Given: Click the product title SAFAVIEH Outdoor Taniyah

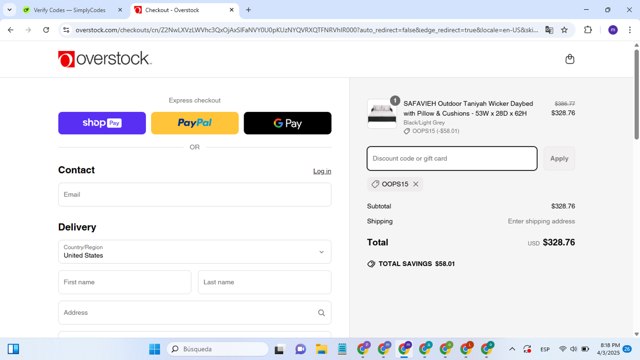Looking at the screenshot, I should [468, 109].
